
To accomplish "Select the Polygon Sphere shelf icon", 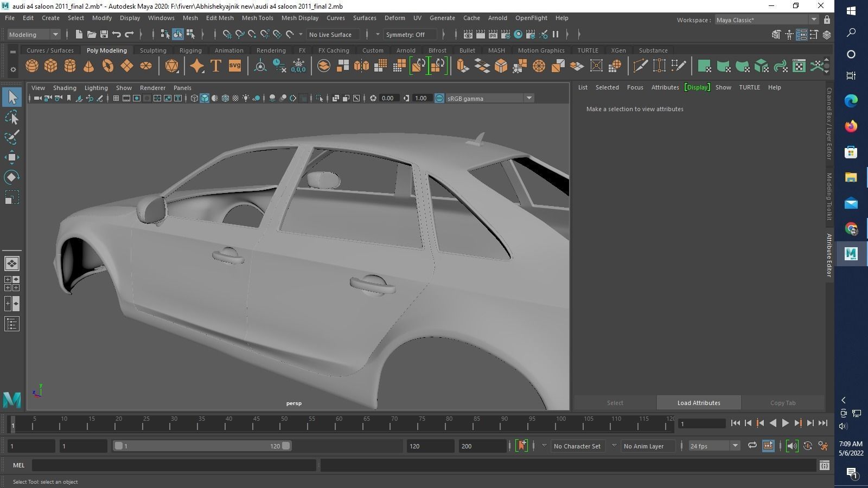I will click(x=32, y=66).
